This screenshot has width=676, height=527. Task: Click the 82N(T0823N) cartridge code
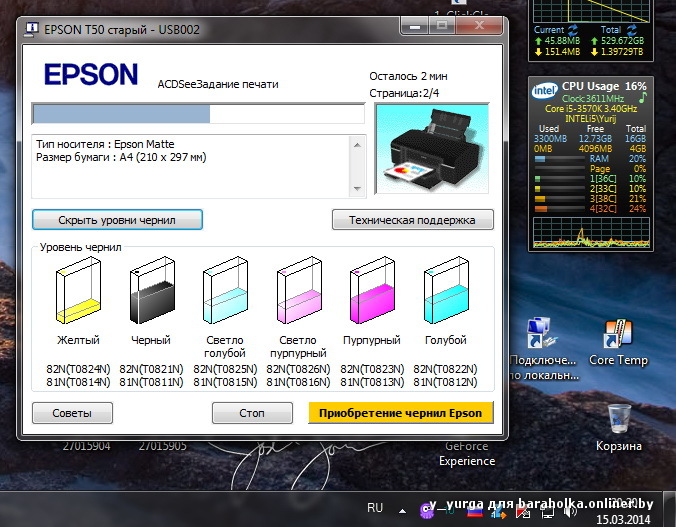(x=372, y=369)
